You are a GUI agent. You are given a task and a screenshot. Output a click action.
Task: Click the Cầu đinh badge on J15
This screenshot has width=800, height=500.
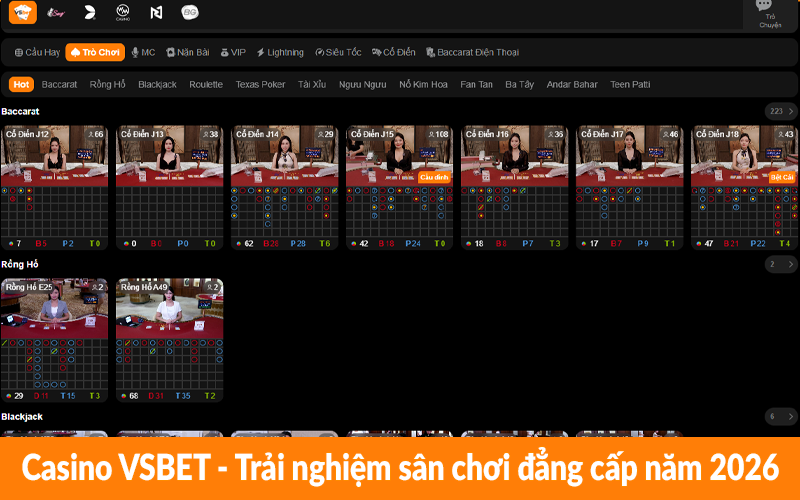(434, 177)
